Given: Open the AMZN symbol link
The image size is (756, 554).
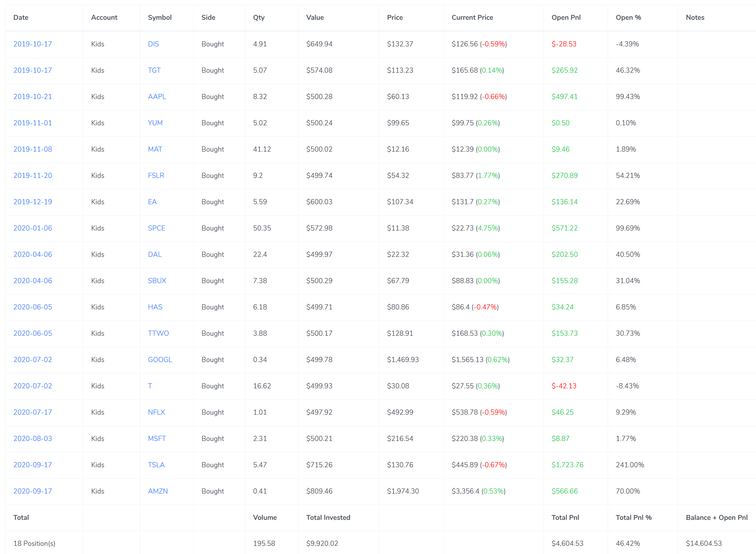Looking at the screenshot, I should [x=157, y=491].
